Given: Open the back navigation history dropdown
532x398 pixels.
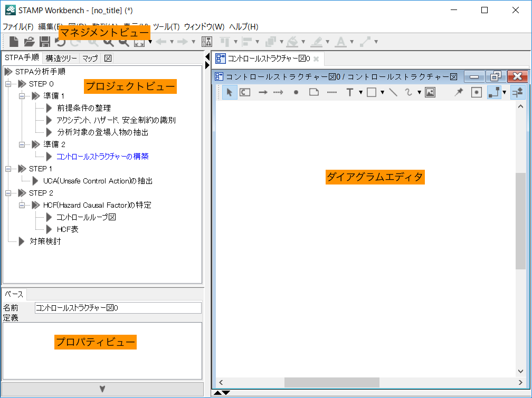Looking at the screenshot, I should point(172,42).
